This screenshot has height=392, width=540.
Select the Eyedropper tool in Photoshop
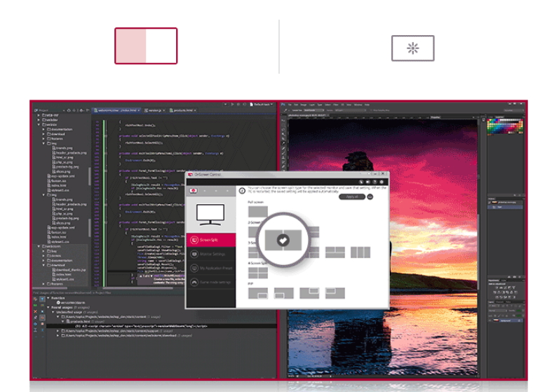pyautogui.click(x=283, y=144)
